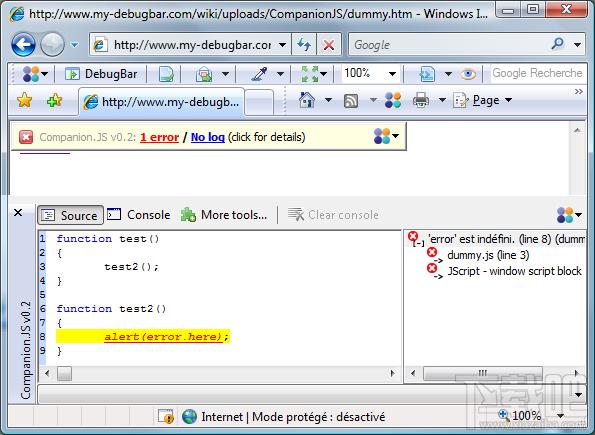Open the DebugBar 100% zoom combo box
Screen dimensions: 595x435
370,73
